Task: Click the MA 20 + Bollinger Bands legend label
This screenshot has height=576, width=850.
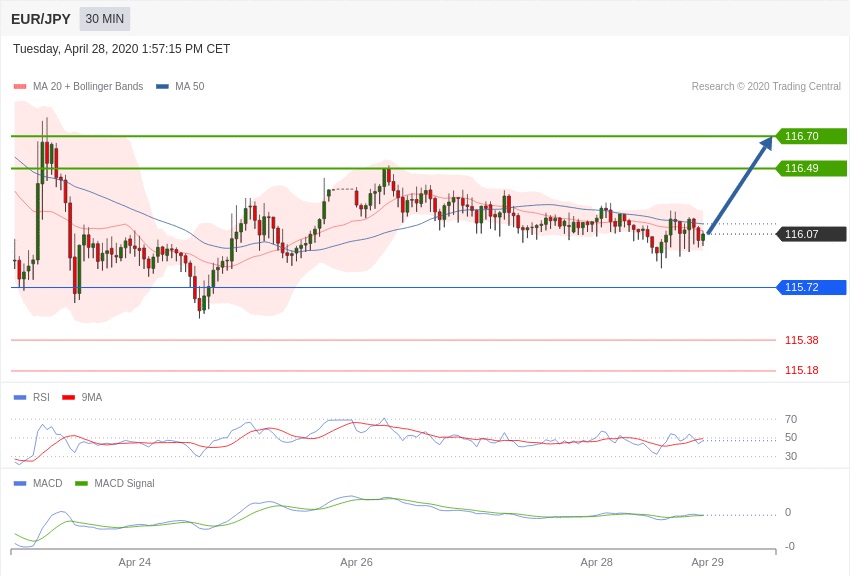Action: [88, 86]
